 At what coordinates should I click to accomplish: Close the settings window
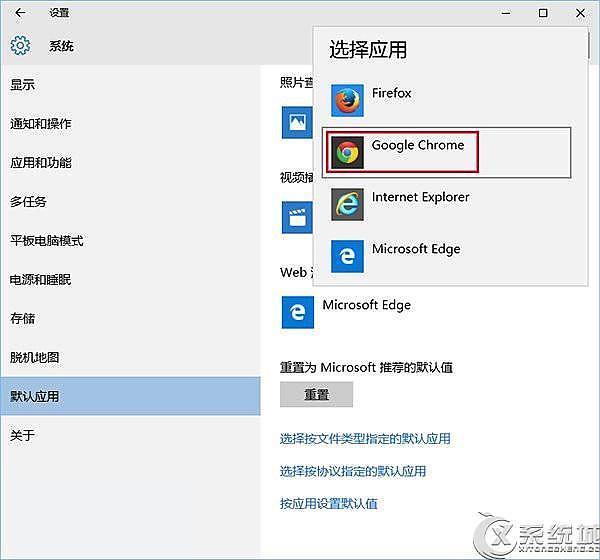pyautogui.click(x=580, y=13)
